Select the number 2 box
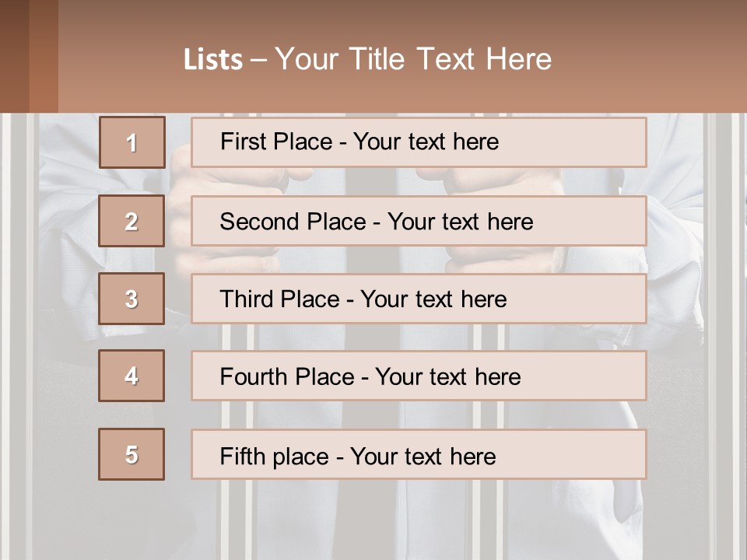747x560 pixels. [x=132, y=221]
